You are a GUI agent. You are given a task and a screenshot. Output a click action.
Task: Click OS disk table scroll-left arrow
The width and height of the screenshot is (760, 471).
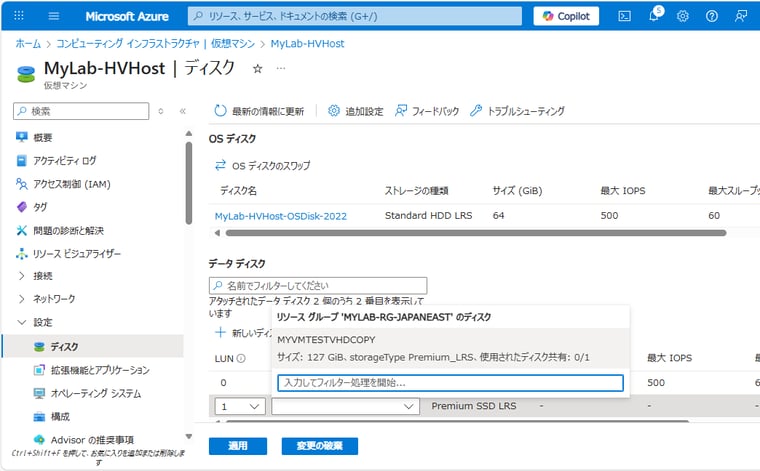point(217,233)
